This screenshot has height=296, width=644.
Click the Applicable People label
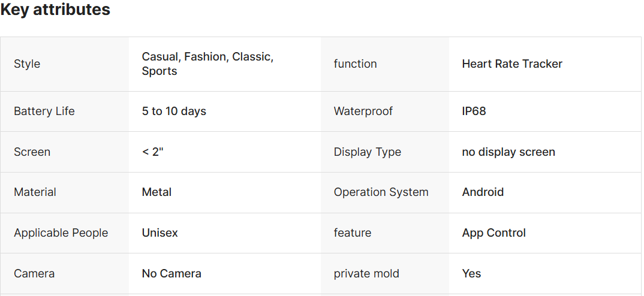[x=61, y=232]
